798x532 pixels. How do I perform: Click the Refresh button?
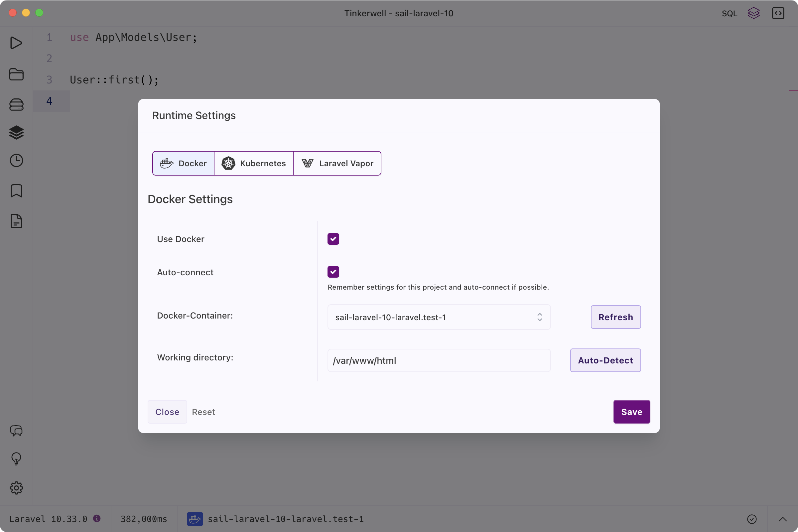615,317
